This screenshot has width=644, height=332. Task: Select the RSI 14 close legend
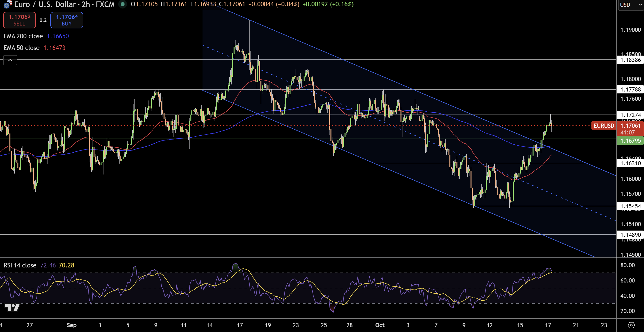tap(20, 265)
